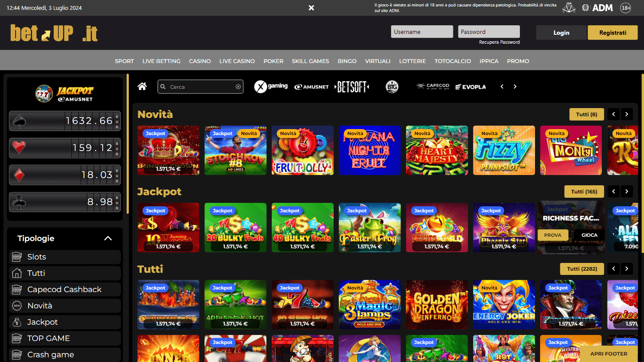Clear the Cerca search field

[238, 87]
